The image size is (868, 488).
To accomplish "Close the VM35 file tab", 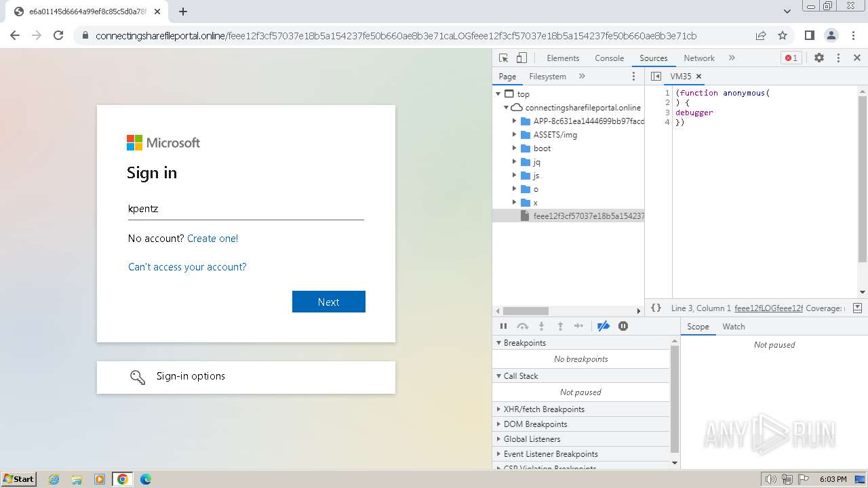I will (698, 77).
